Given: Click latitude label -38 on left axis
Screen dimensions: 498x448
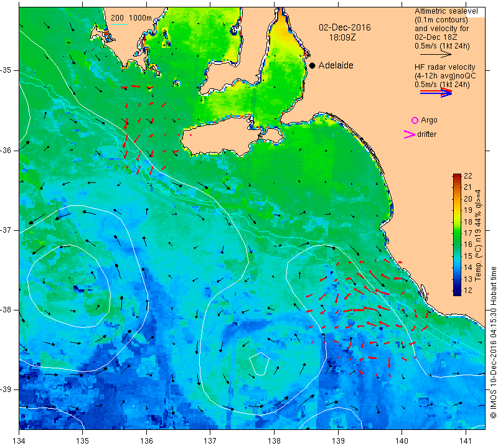Looking at the screenshot, I should coord(6,310).
